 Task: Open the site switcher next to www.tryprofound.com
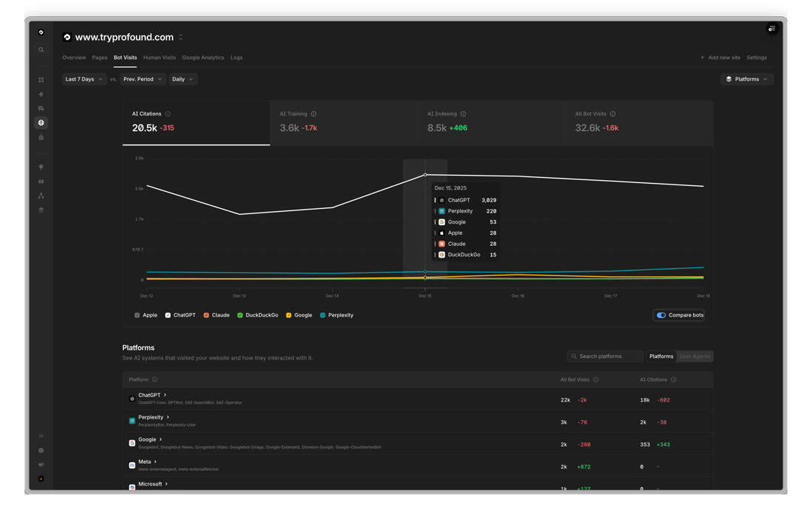point(181,37)
